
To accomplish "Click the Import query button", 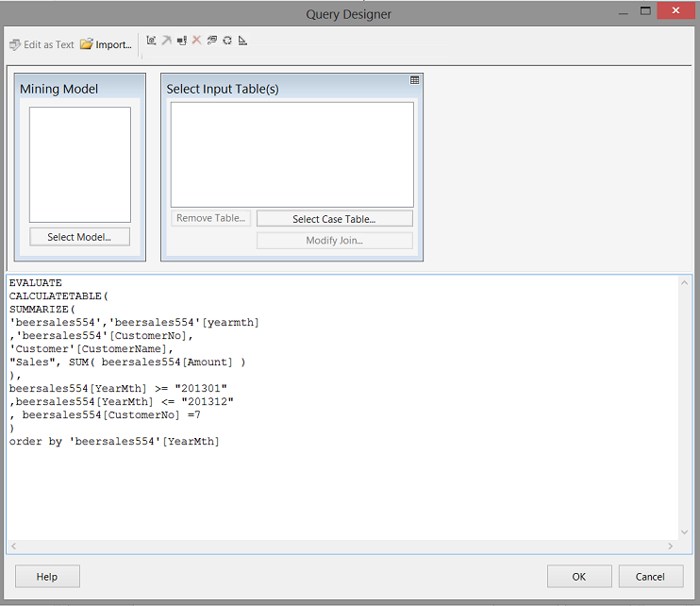I will pyautogui.click(x=106, y=44).
